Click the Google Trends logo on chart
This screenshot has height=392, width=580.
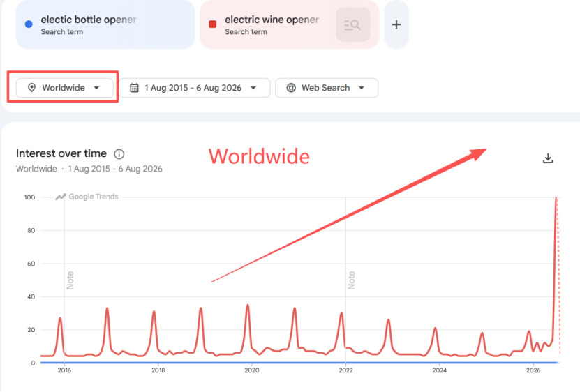coord(87,197)
